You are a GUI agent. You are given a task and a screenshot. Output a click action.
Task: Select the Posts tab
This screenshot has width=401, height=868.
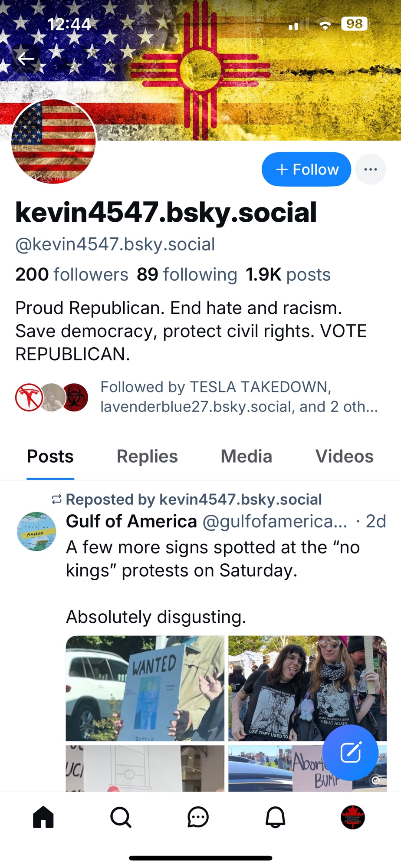pos(50,457)
